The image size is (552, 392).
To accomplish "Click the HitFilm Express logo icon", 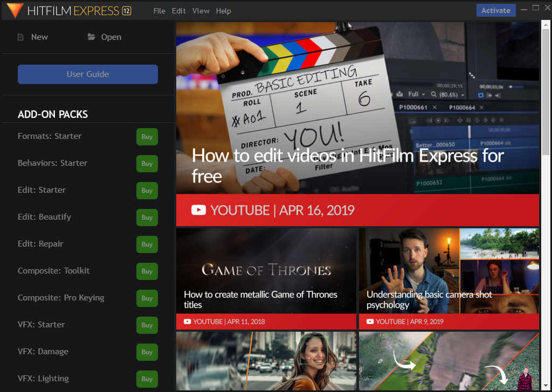I will pos(14,10).
